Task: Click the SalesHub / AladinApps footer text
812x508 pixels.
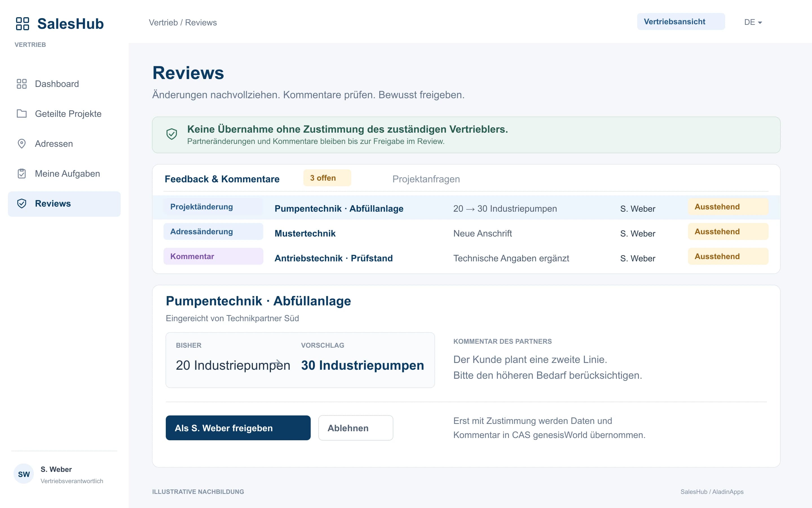Action: click(712, 492)
